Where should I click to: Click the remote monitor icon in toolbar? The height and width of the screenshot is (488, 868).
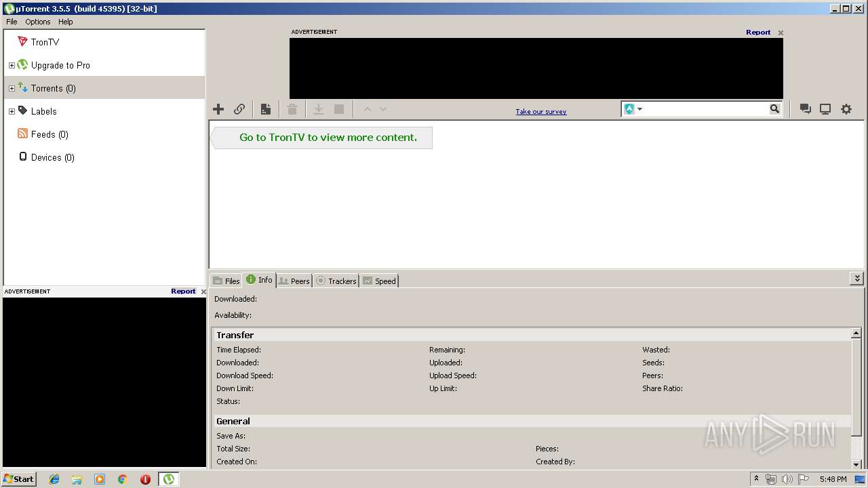point(825,109)
